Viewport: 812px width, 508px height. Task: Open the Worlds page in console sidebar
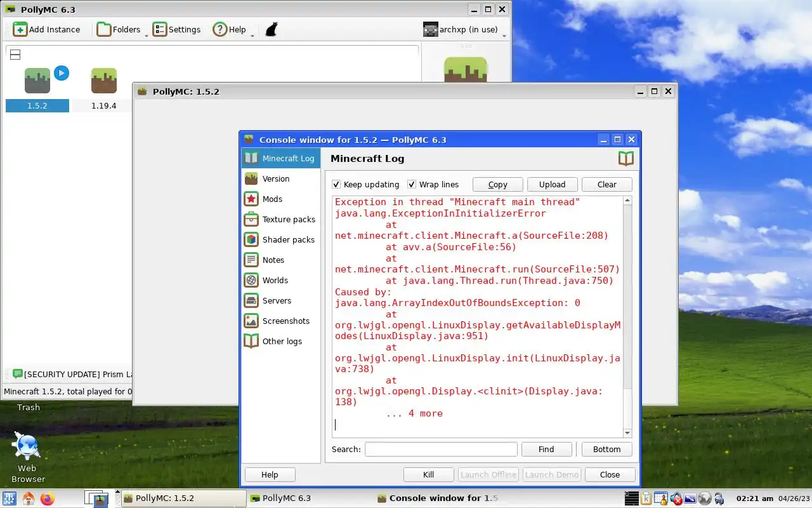click(280, 280)
